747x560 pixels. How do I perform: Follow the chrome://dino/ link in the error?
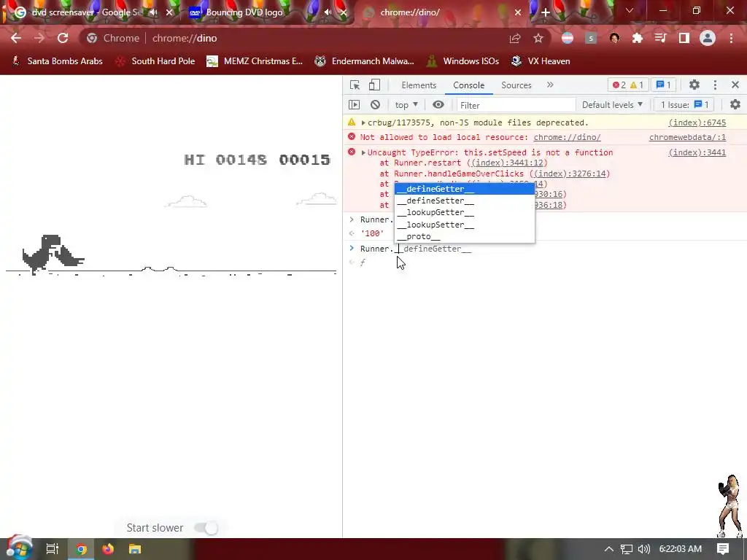(x=567, y=137)
